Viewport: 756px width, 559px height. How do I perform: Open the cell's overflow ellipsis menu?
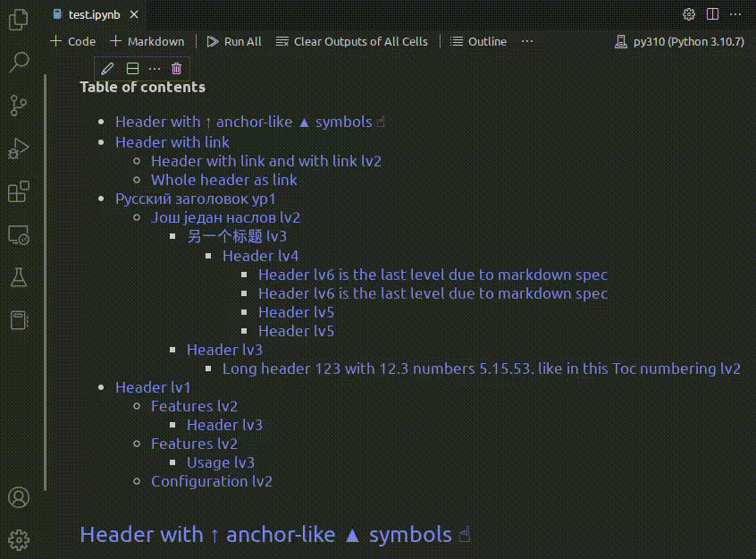tap(154, 68)
